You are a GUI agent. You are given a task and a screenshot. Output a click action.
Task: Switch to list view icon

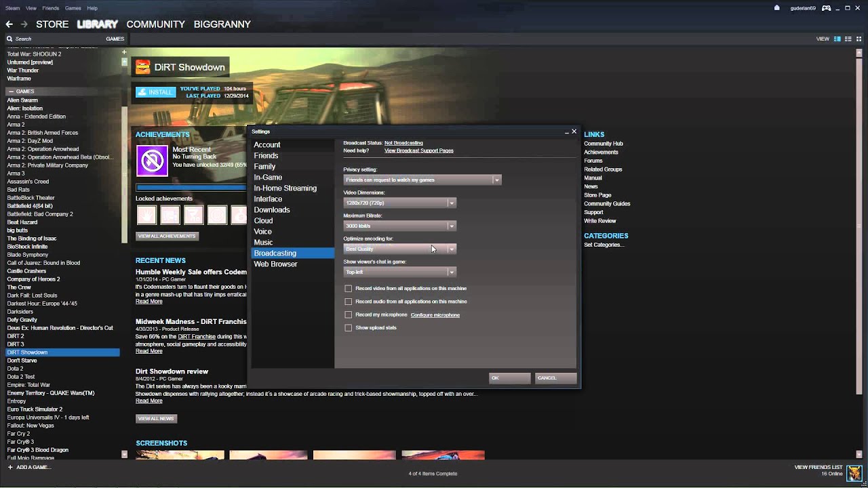(849, 39)
